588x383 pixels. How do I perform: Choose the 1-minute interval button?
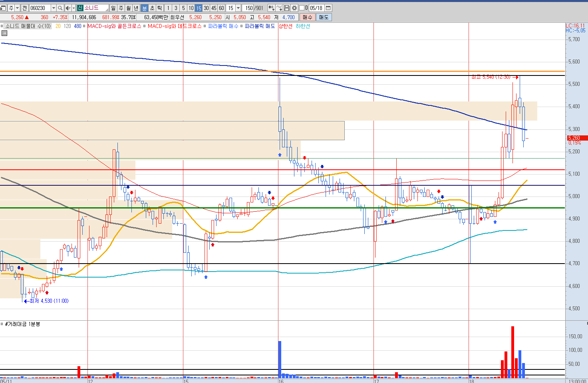click(168, 8)
